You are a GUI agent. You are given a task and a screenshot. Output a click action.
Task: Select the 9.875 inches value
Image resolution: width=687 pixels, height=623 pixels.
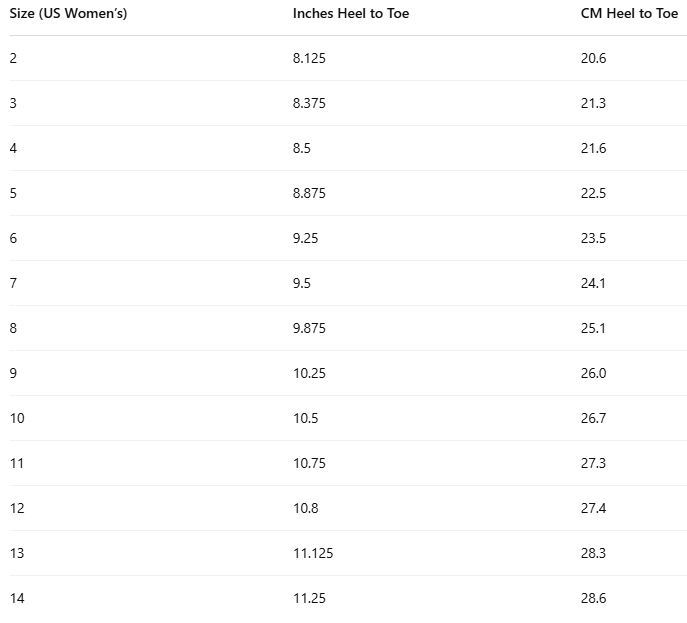pos(309,328)
